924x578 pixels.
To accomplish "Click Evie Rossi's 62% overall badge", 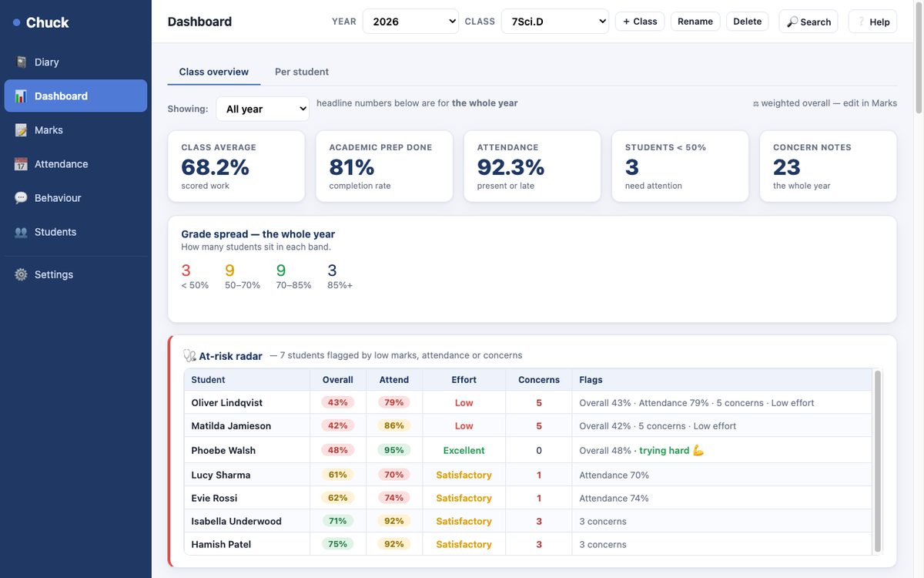I will pos(338,498).
